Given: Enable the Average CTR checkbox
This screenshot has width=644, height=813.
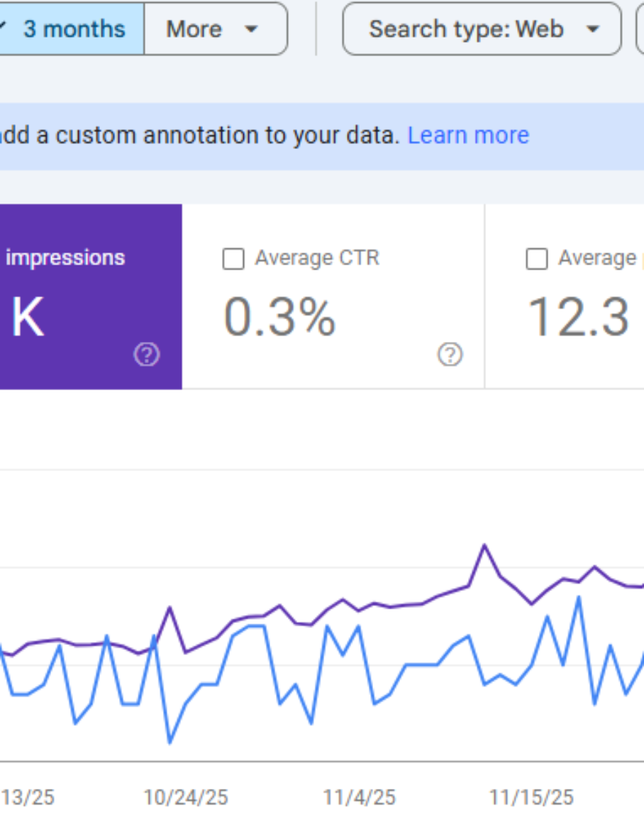Looking at the screenshot, I should [x=233, y=259].
